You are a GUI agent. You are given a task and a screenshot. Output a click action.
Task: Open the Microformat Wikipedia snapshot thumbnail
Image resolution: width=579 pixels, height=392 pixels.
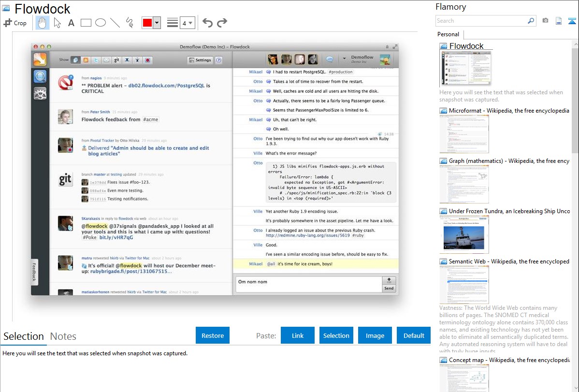(464, 134)
